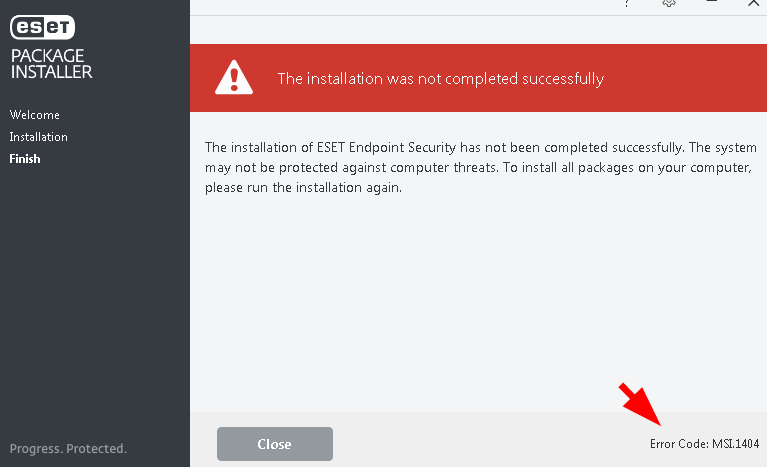Minimize the installer window
Image resolution: width=767 pixels, height=467 pixels.
[711, 2]
